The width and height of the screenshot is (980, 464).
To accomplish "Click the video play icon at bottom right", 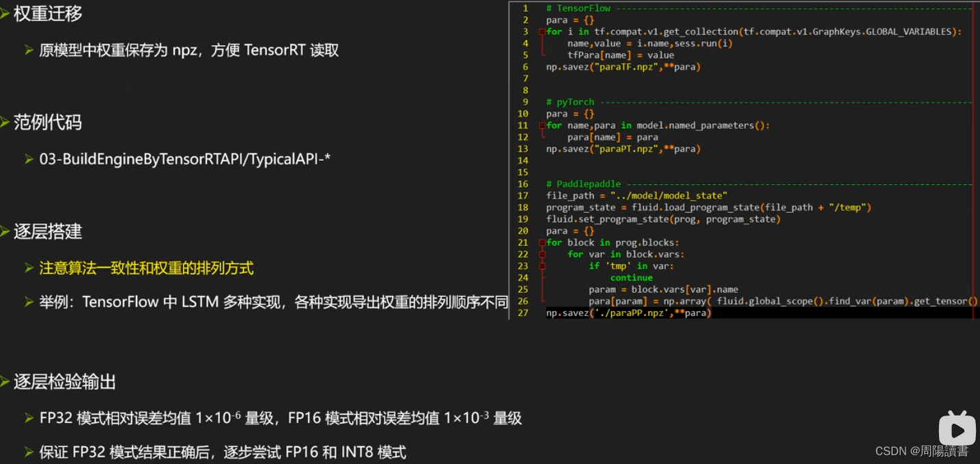I will point(957,429).
